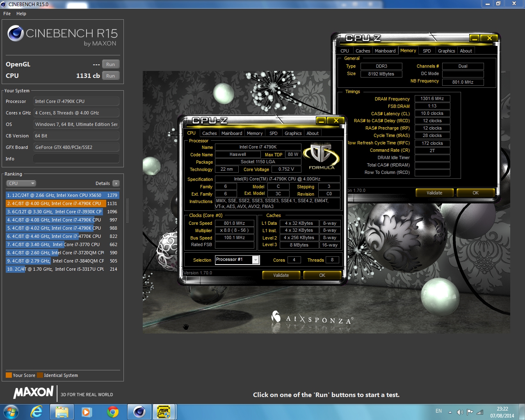Switch to Caches tab in front CPU-Z
Viewport: 525px width, 420px height.
coord(209,133)
